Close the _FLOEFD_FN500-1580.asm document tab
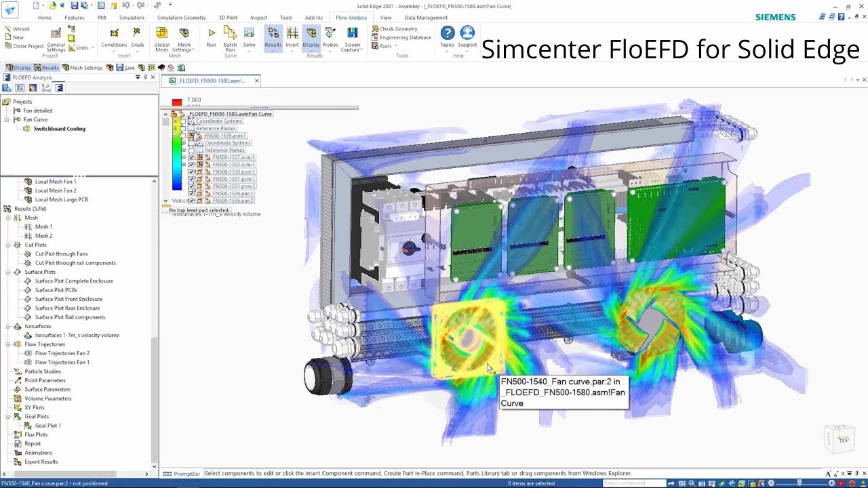The height and width of the screenshot is (488, 868). click(257, 81)
